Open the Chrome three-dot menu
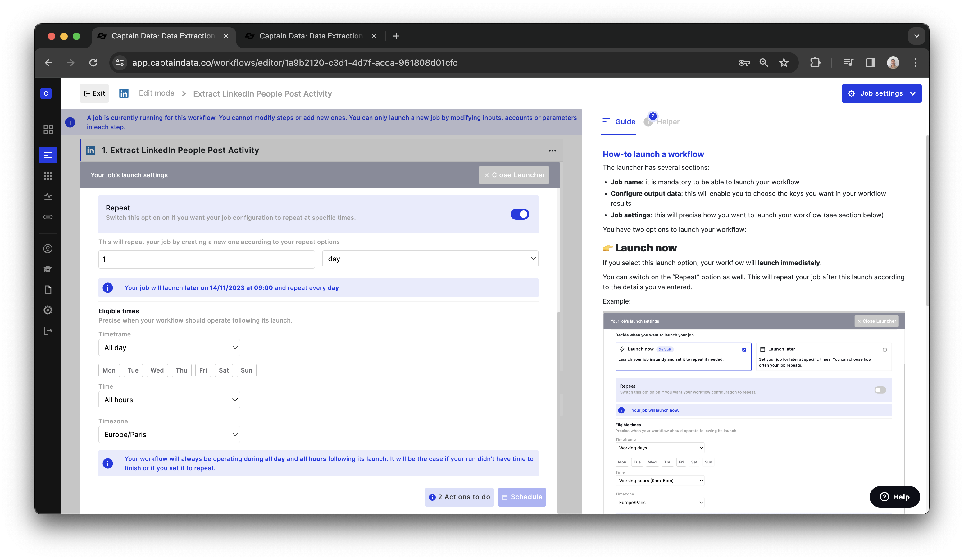 (916, 63)
